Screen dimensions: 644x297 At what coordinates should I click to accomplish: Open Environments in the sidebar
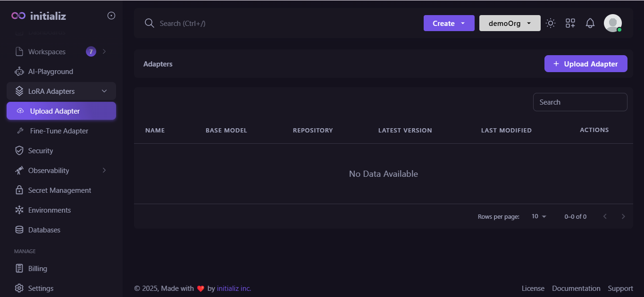(61, 210)
